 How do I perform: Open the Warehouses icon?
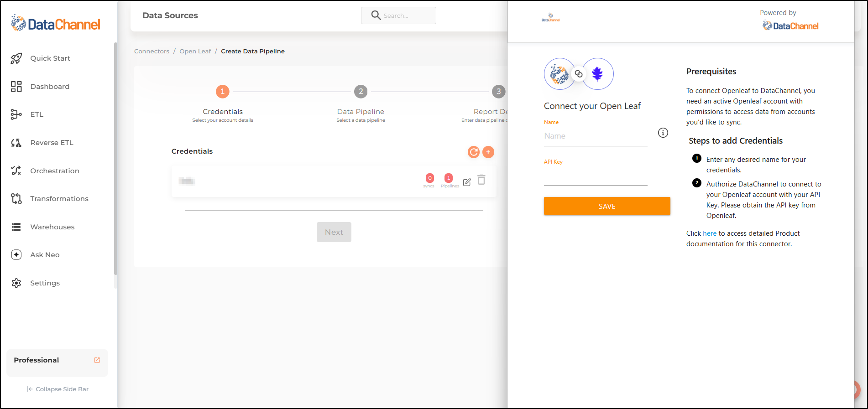[16, 227]
